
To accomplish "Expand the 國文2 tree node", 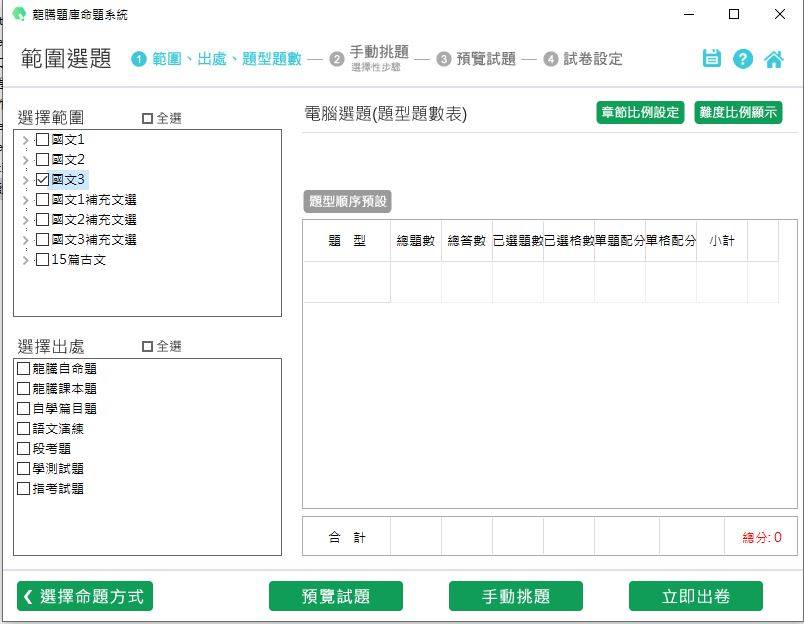I will coord(25,160).
